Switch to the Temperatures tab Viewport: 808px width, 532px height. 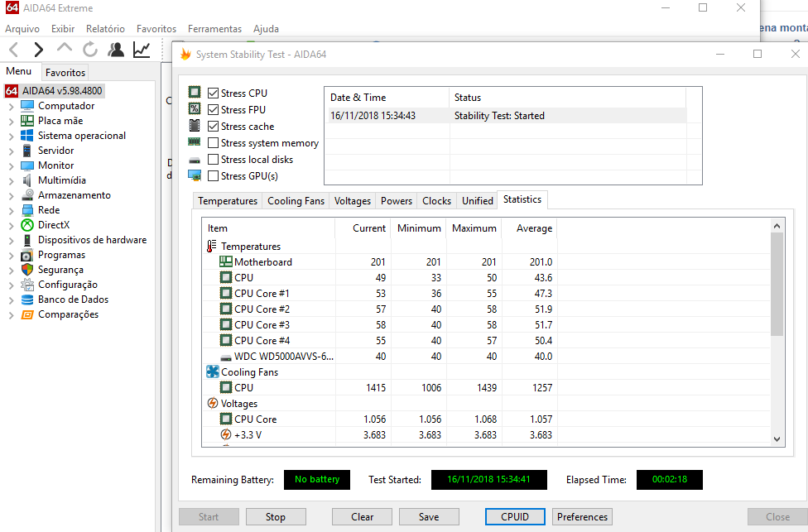click(227, 201)
